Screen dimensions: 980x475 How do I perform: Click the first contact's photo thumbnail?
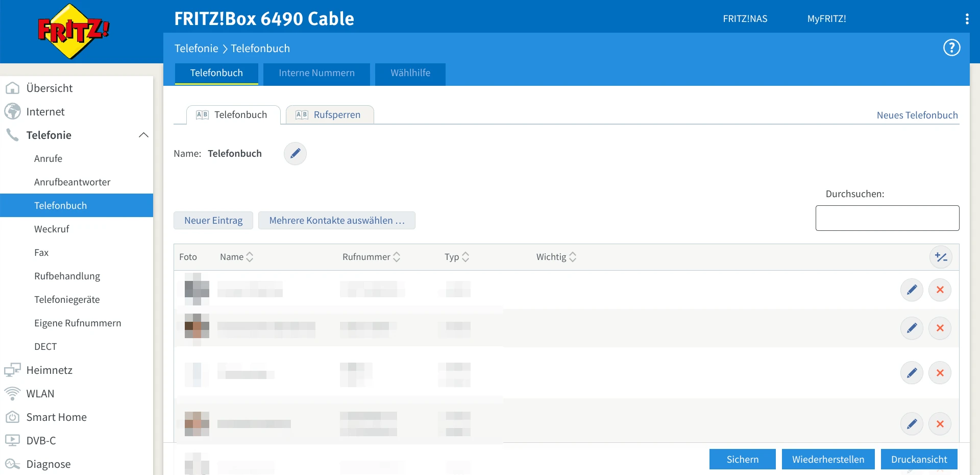pos(197,289)
